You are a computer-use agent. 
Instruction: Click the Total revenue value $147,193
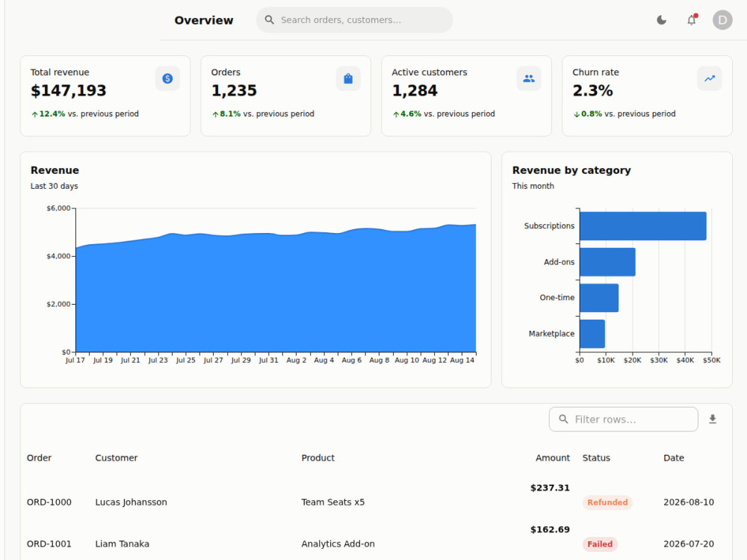point(69,90)
